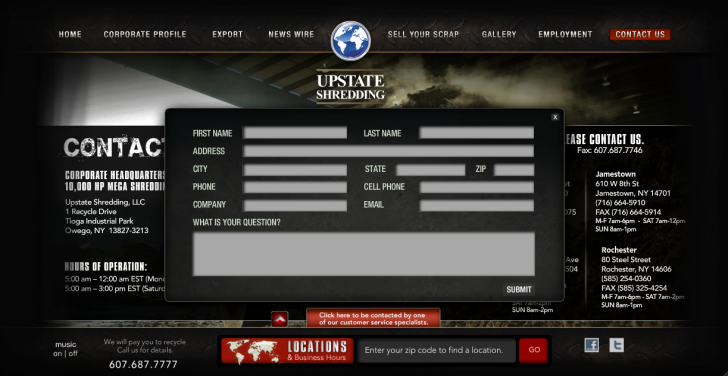Click the Jamestown location heading
The image size is (728, 376).
[x=616, y=174]
